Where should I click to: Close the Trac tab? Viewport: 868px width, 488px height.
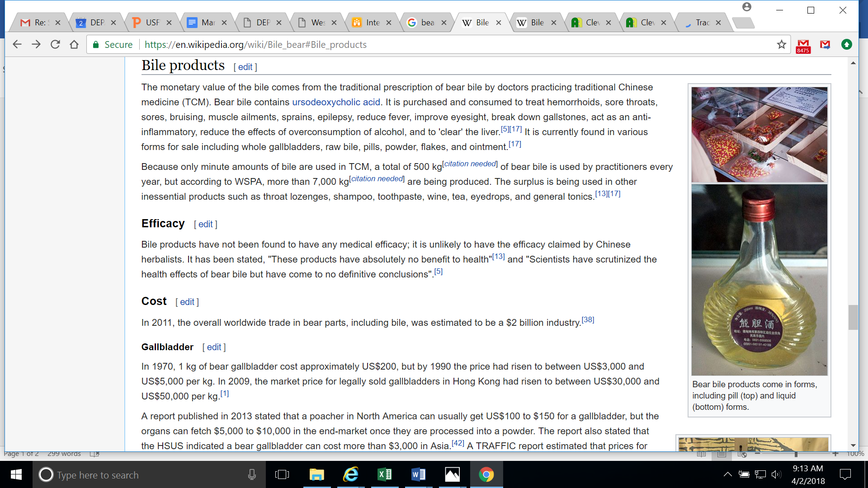point(718,23)
